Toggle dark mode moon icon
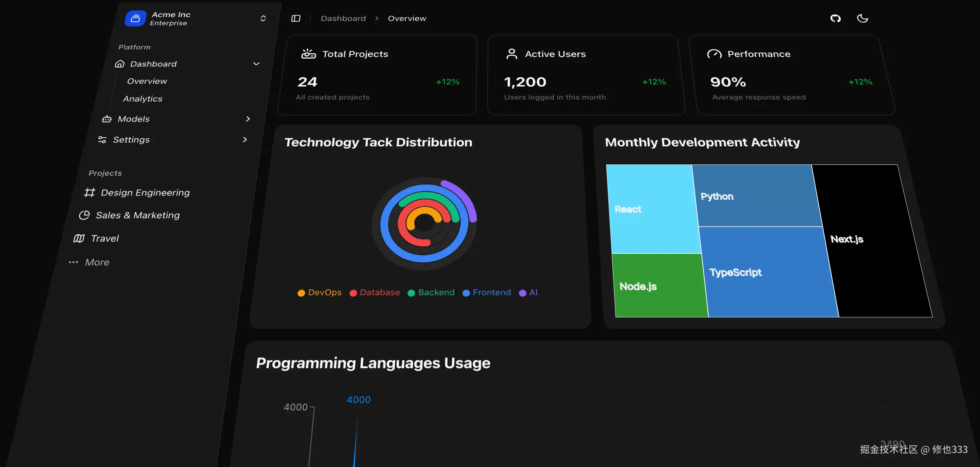980x467 pixels. [x=862, y=18]
